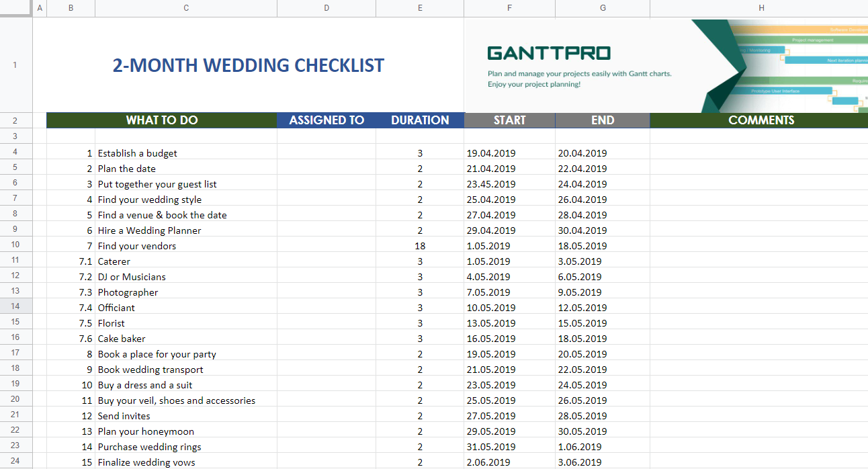Select the START header cell

coord(509,120)
